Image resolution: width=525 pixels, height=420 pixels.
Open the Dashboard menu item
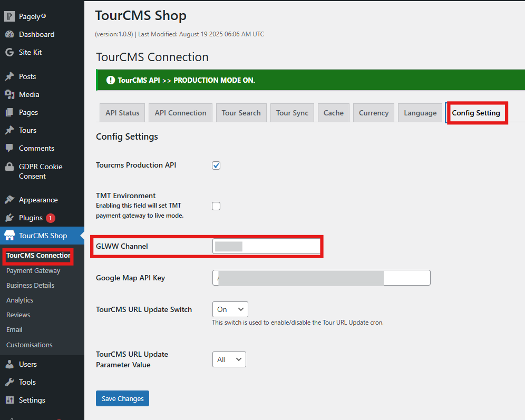[36, 34]
